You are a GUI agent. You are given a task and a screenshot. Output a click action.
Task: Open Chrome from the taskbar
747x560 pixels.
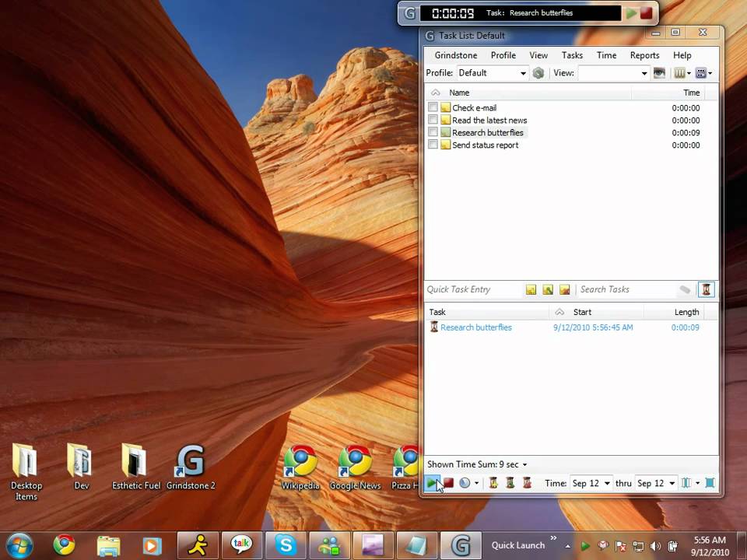click(x=64, y=545)
